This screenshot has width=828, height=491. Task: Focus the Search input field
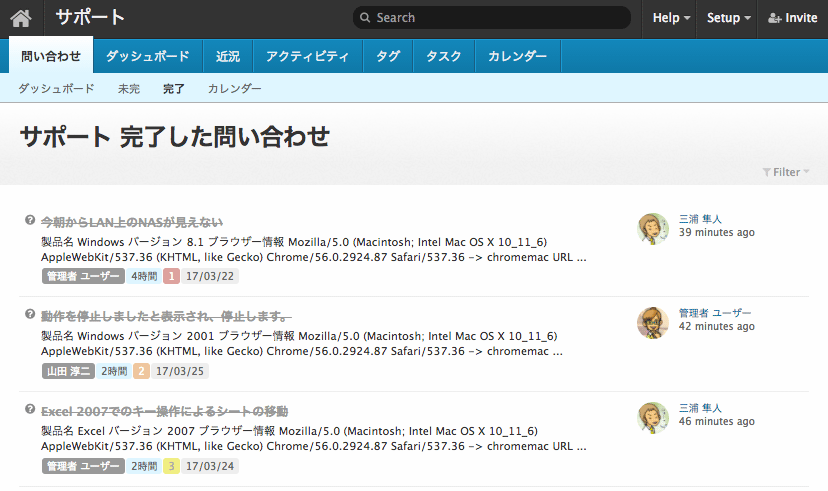tap(492, 17)
